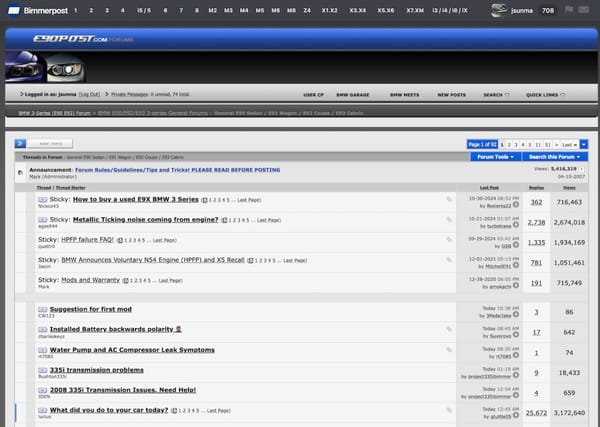600x427 pixels.
Task: Click the 708 badge next to jsunma
Action: [548, 10]
